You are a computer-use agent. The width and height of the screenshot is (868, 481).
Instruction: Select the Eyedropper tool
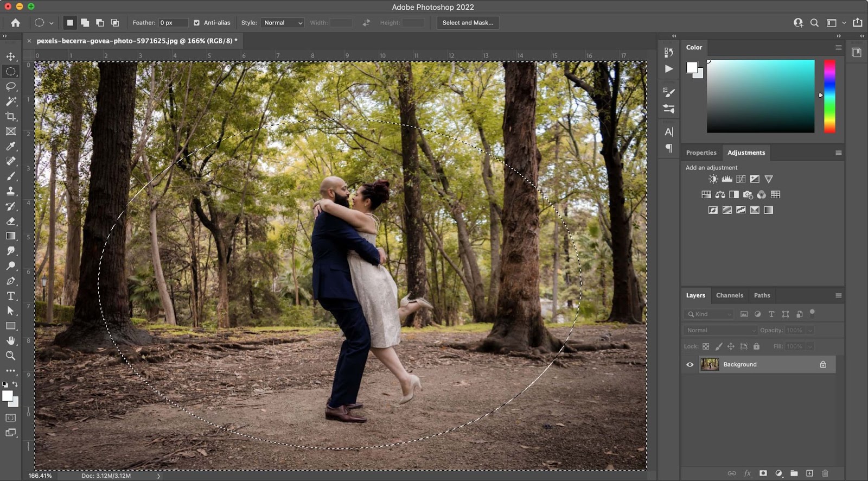[10, 146]
